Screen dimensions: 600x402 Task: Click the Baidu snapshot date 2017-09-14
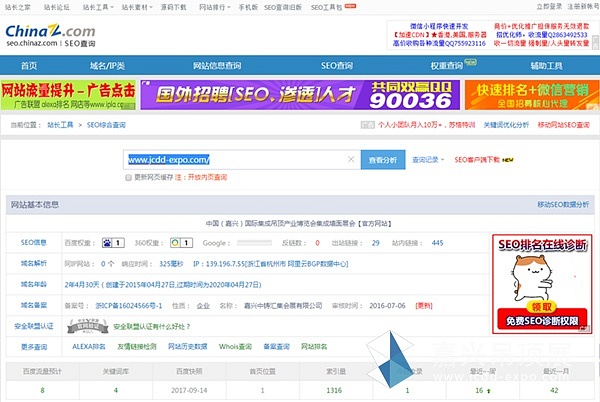tap(189, 391)
